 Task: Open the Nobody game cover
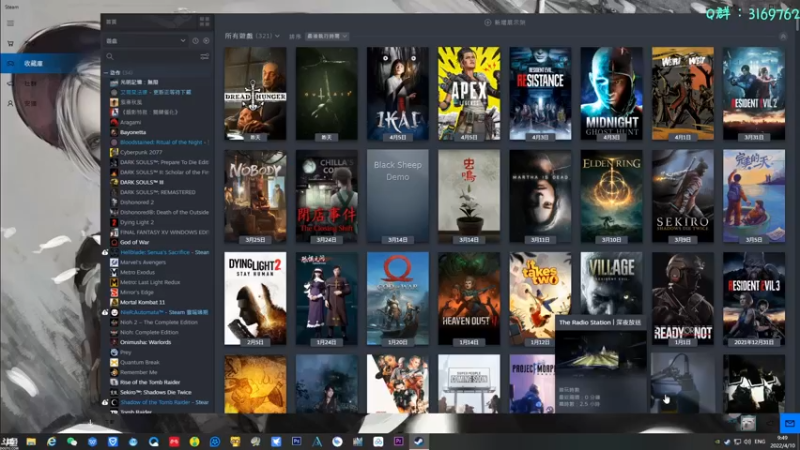point(255,196)
